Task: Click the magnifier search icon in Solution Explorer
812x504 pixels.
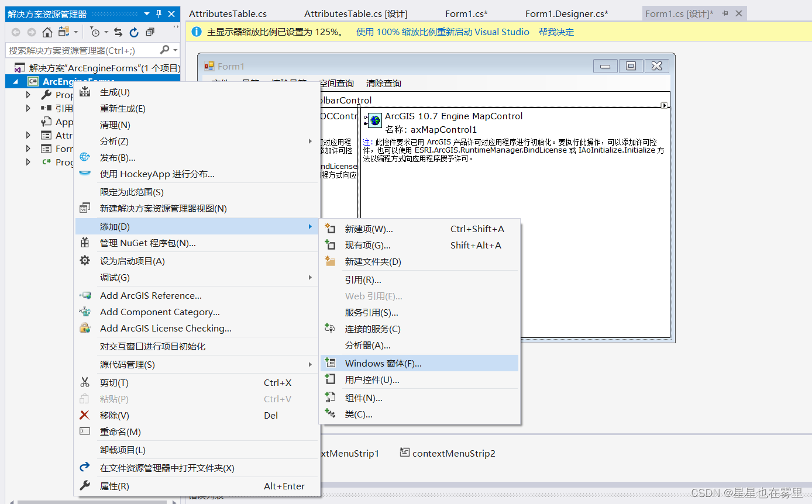Action: tap(164, 50)
